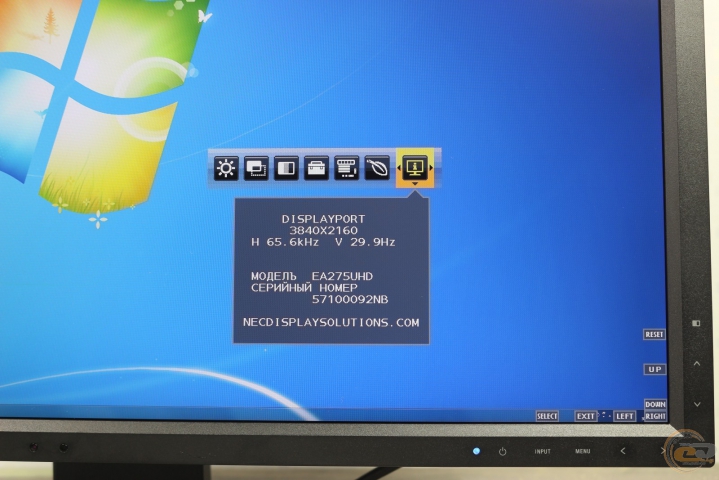719x480 pixels.
Task: Click the RIGHT key guide label
Action: coord(655,416)
